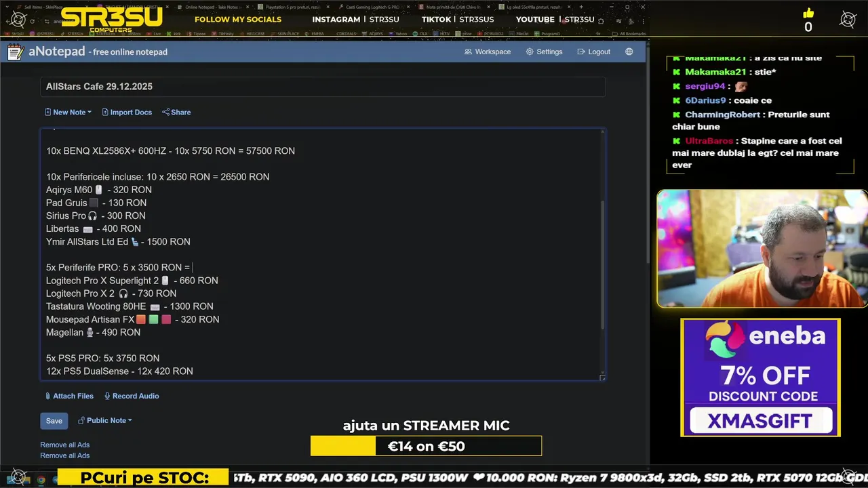Click the 'Logitech Pro X 2 - 730 RON' line

point(111,293)
